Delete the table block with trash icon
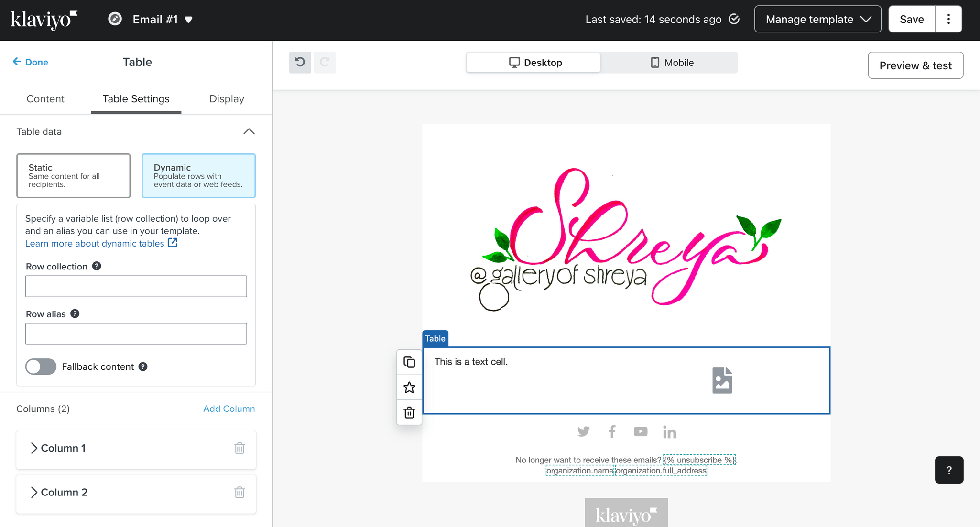 tap(409, 412)
